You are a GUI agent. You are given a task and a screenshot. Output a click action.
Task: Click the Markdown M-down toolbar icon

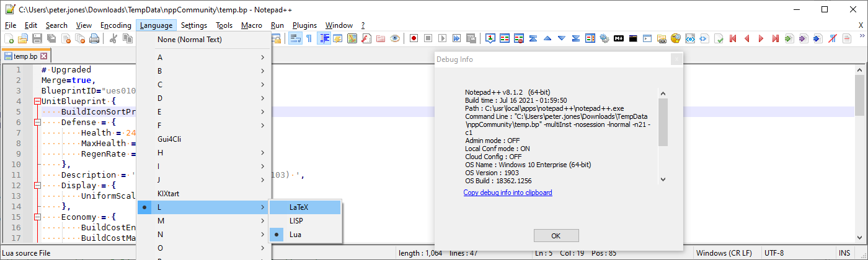pyautogui.click(x=618, y=38)
